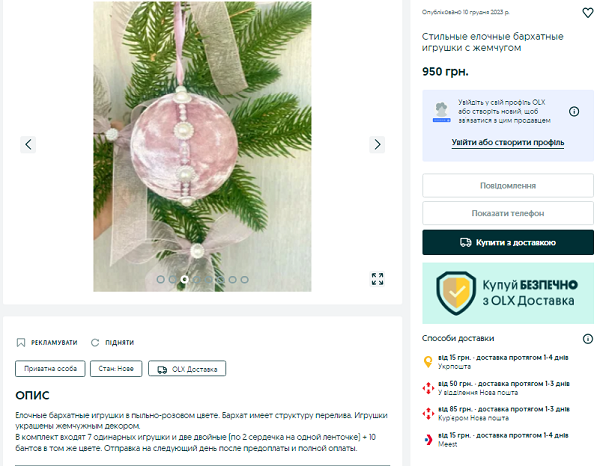600x466 pixels.
Task: Click the velvet ornament product photo
Action: [x=202, y=146]
